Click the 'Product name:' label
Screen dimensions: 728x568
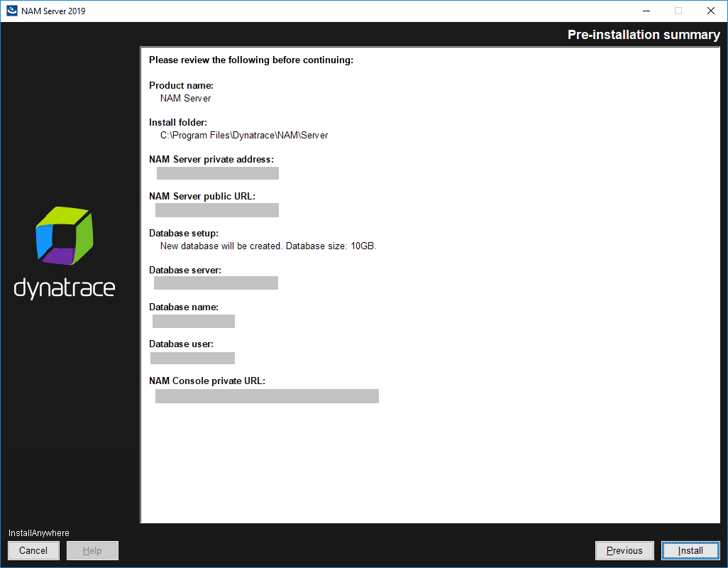tap(181, 85)
